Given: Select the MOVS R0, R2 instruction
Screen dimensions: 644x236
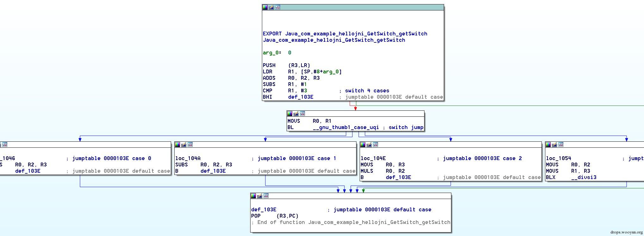Looking at the screenshot, I should coord(568,165).
